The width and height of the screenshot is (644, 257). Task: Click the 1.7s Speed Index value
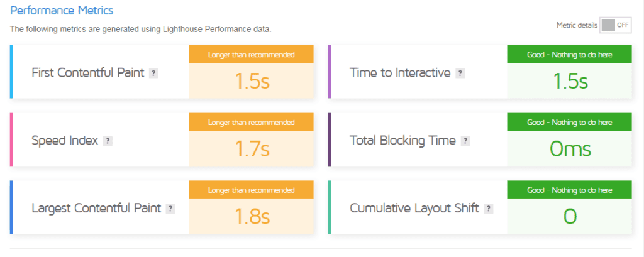[252, 149]
